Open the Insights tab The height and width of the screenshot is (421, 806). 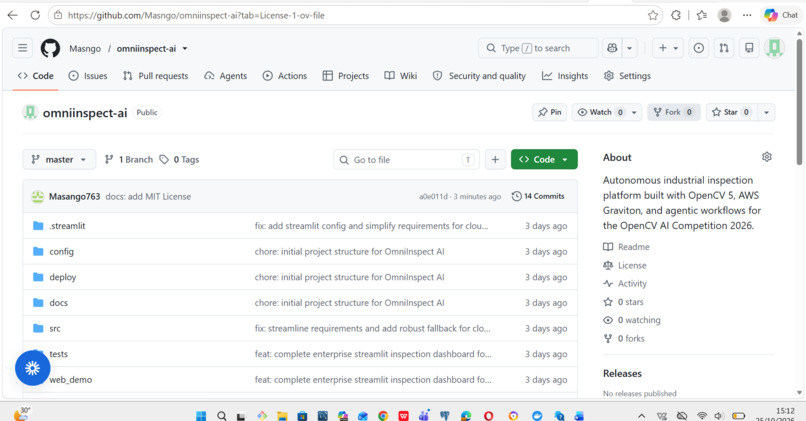tap(565, 76)
